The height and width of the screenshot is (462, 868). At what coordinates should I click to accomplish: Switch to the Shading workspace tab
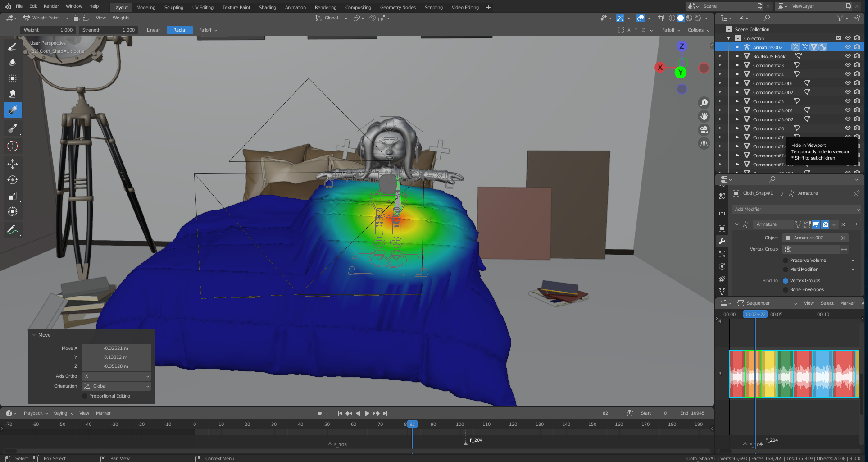[x=268, y=7]
